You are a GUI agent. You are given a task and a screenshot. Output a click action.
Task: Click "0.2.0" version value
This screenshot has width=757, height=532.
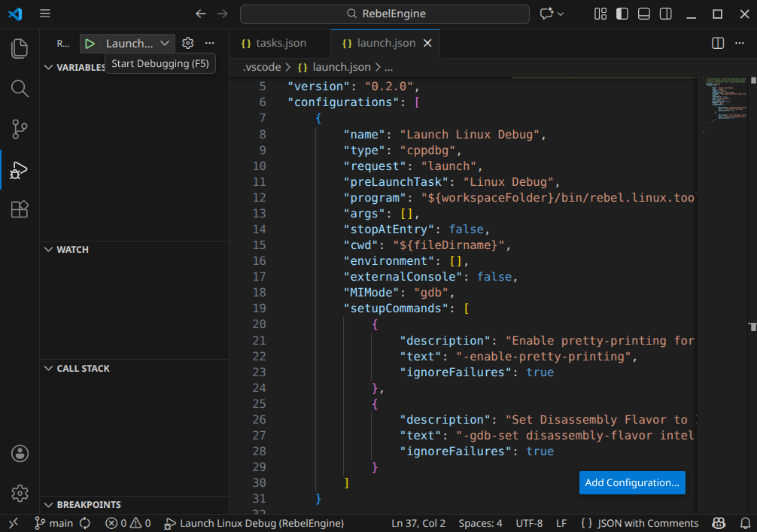tap(389, 87)
